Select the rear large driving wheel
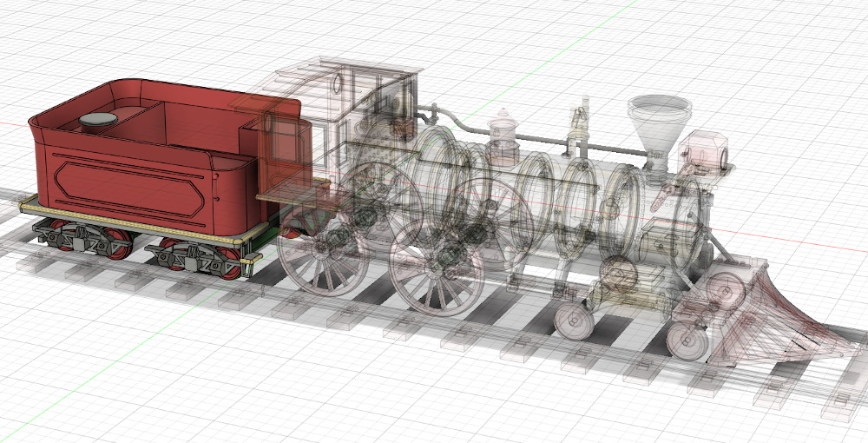The image size is (868, 443). (323, 251)
